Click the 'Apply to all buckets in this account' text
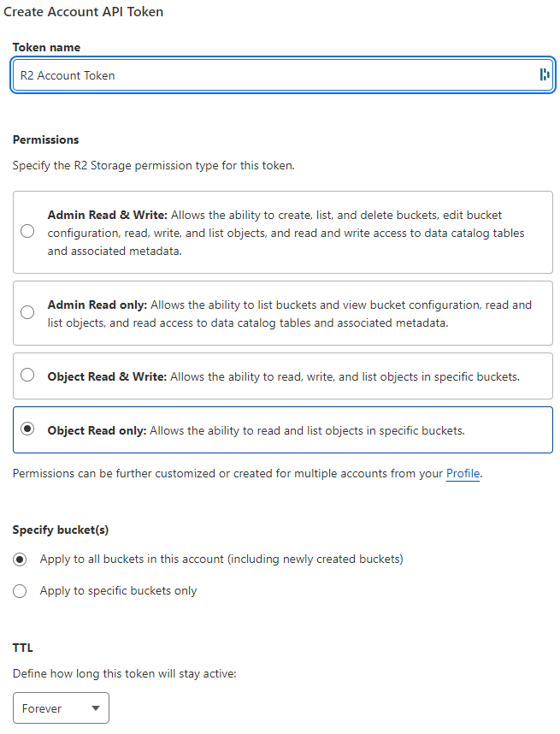Viewport: 560px width, 734px height. (221, 559)
